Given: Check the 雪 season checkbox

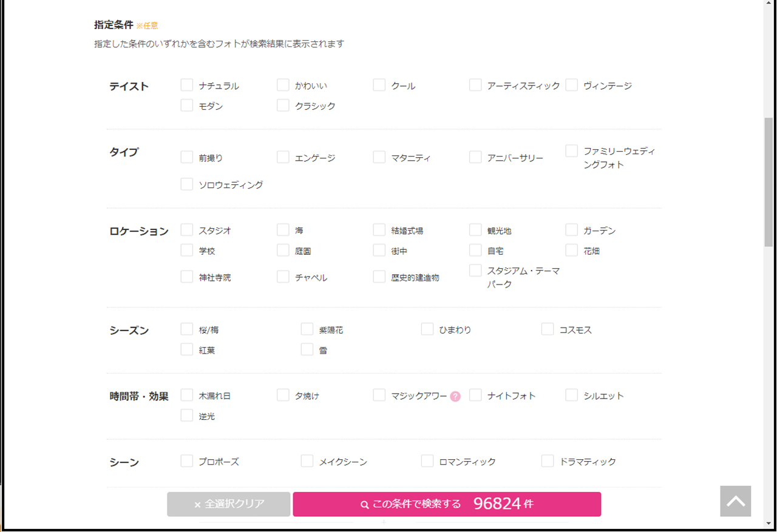Looking at the screenshot, I should pos(307,349).
